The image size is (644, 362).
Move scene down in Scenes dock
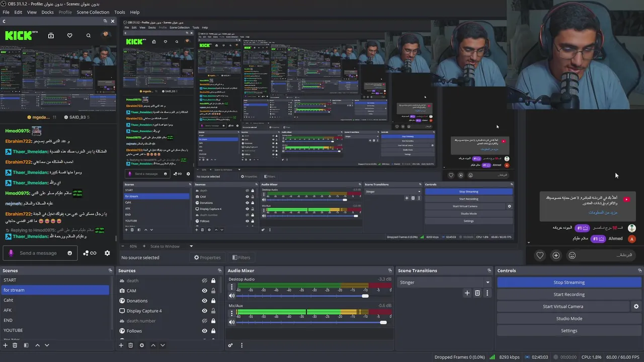[x=47, y=345]
